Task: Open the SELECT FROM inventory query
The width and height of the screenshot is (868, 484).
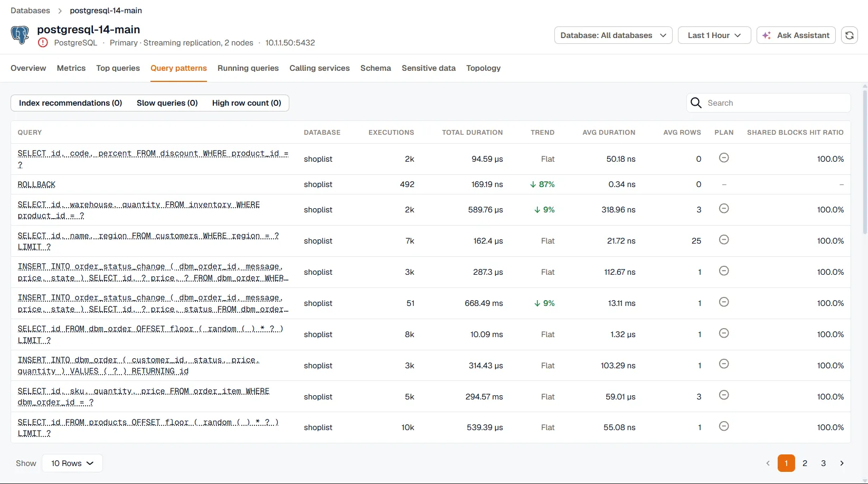Action: pos(139,210)
